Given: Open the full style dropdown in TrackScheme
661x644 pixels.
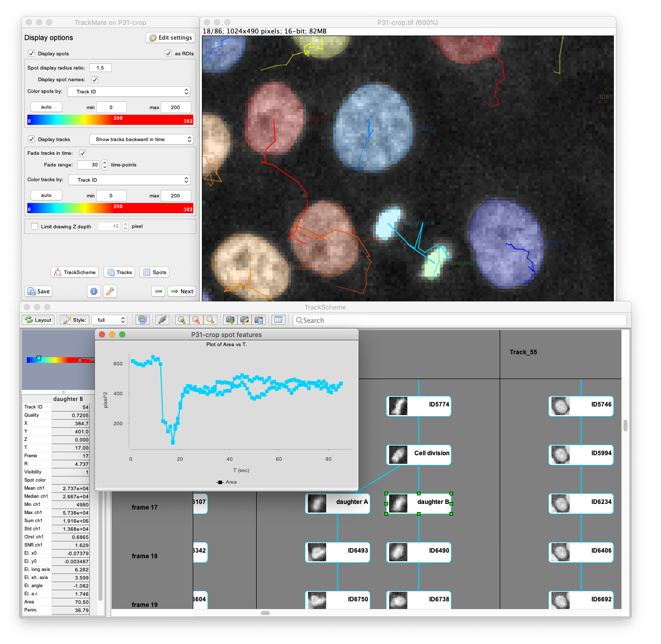Looking at the screenshot, I should click(109, 320).
